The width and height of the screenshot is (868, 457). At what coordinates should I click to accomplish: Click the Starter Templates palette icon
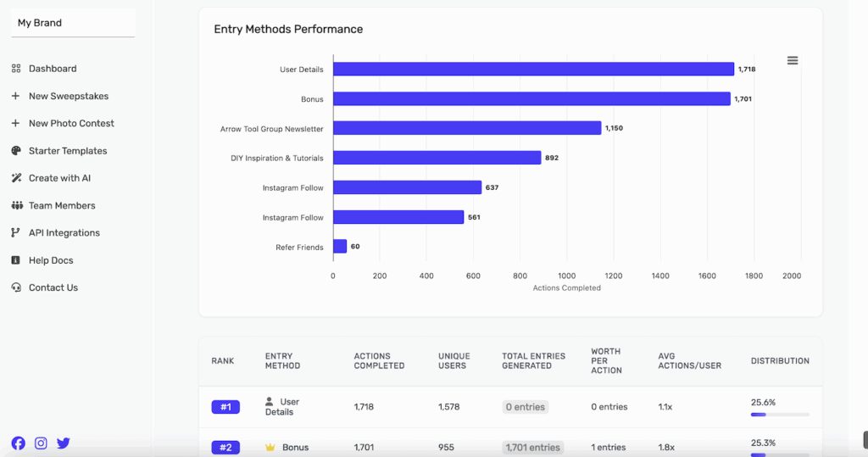point(16,151)
